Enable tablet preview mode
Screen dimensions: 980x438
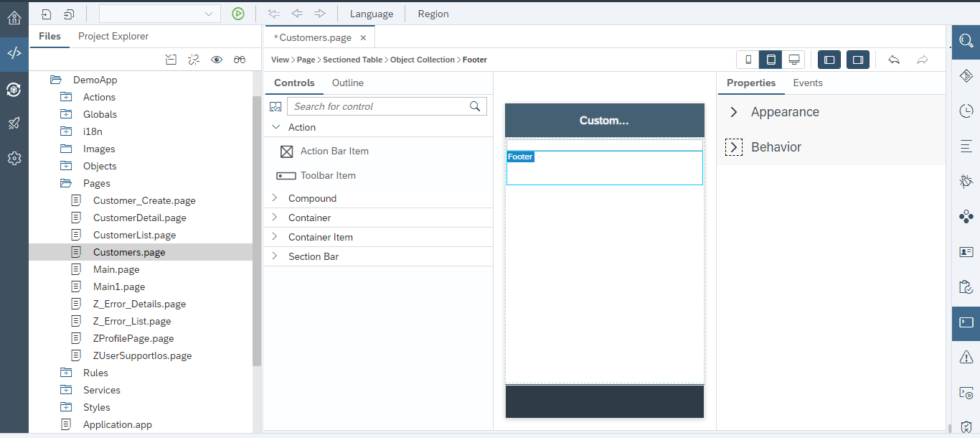[x=771, y=60]
